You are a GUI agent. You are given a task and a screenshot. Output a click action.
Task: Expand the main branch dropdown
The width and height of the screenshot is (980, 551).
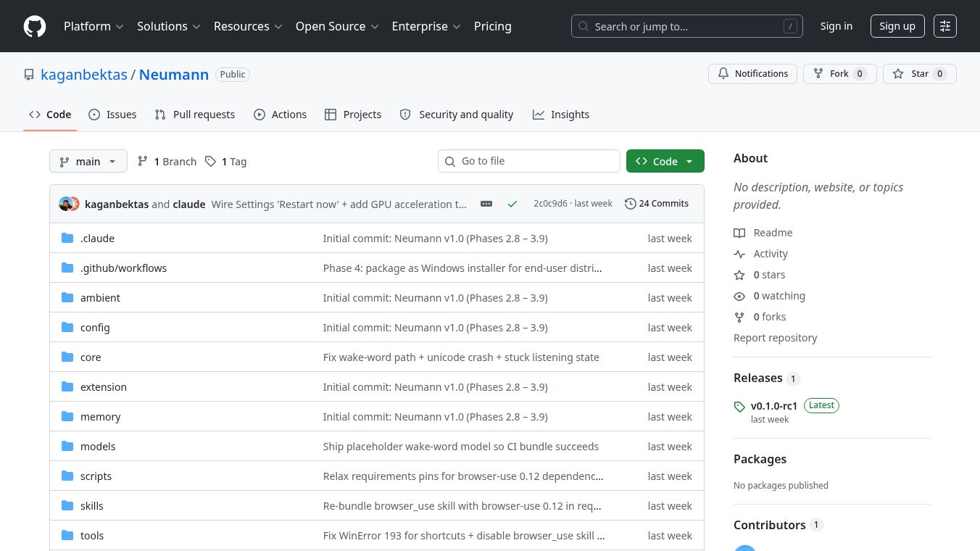pyautogui.click(x=88, y=161)
